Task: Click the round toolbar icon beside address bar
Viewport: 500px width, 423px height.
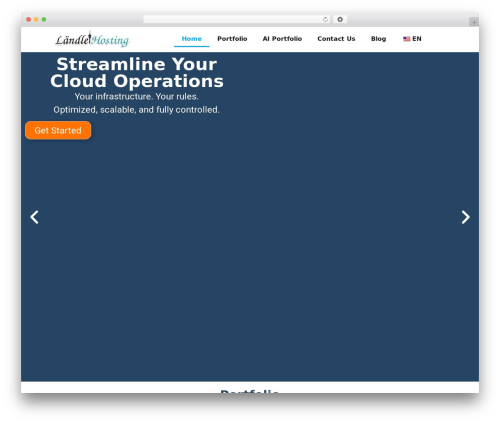Action: click(340, 20)
